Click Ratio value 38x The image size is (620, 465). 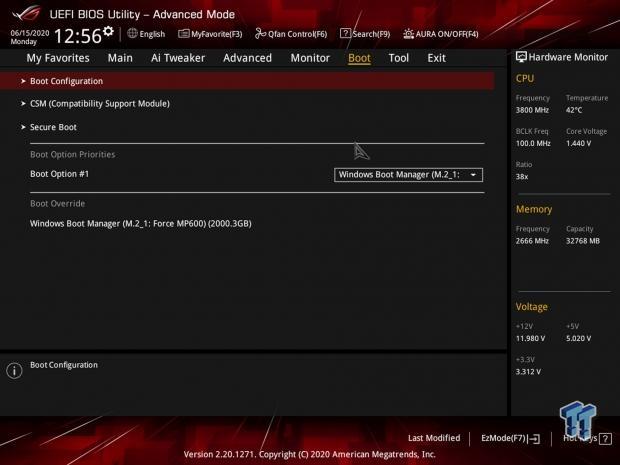(522, 176)
